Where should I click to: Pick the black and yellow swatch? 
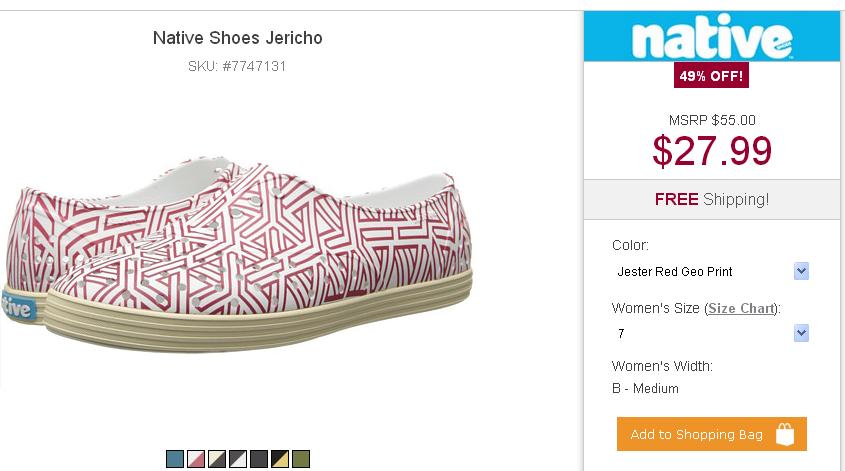[x=280, y=459]
